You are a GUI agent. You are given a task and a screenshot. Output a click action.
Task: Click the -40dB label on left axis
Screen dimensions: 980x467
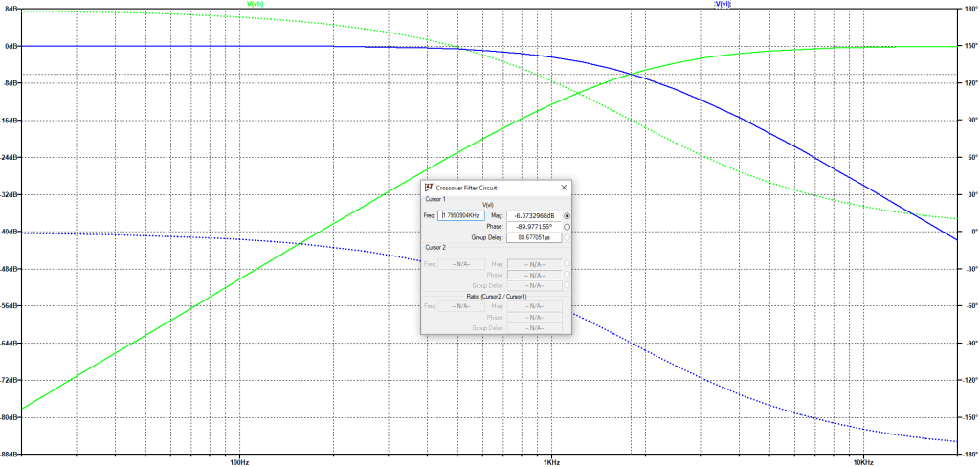click(x=10, y=233)
